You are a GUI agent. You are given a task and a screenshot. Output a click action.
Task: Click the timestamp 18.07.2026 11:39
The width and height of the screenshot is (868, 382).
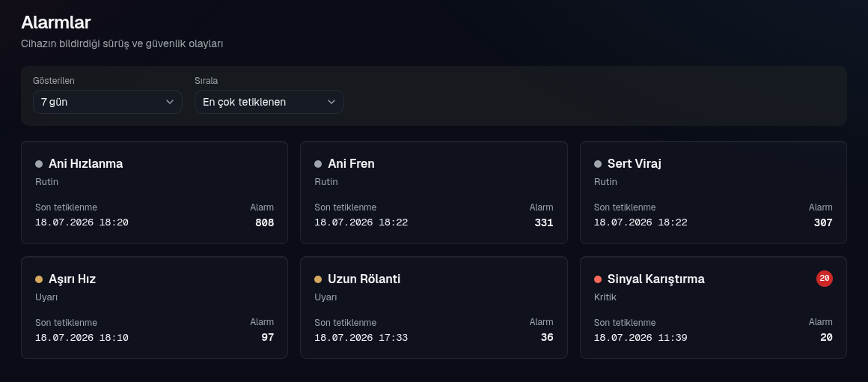(641, 338)
